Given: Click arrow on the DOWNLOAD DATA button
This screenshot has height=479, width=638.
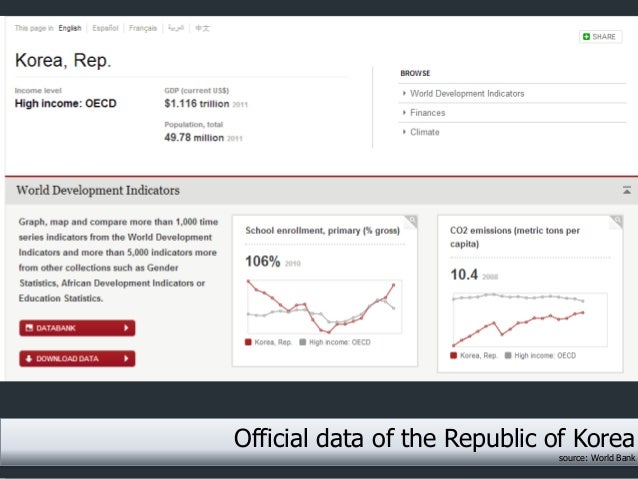Looking at the screenshot, I should coord(126,359).
